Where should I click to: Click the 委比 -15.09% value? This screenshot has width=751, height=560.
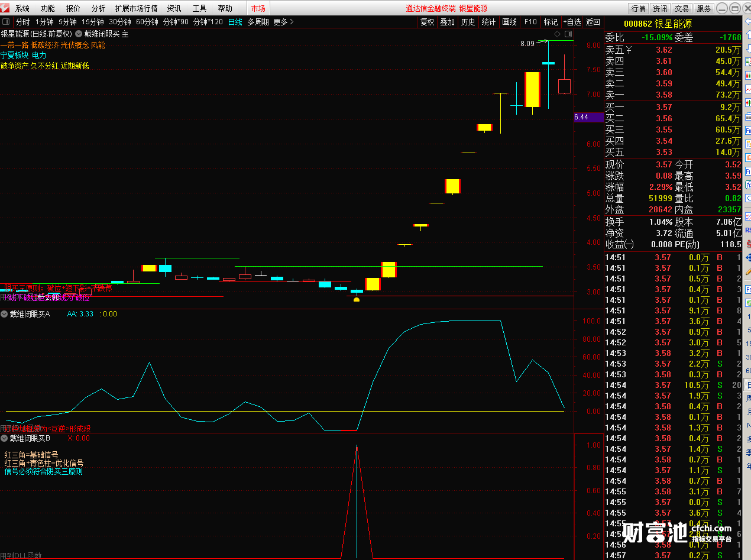[656, 37]
